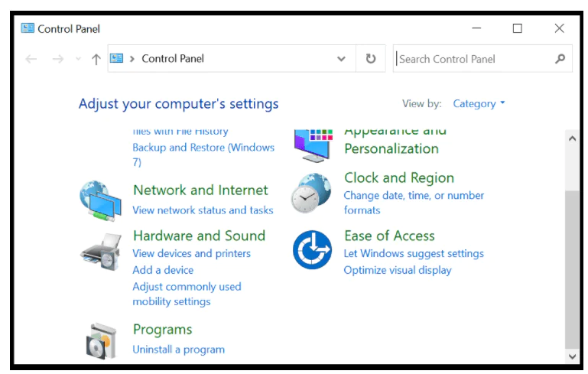Click the search magnifier icon
The width and height of the screenshot is (588, 374).
coord(560,59)
